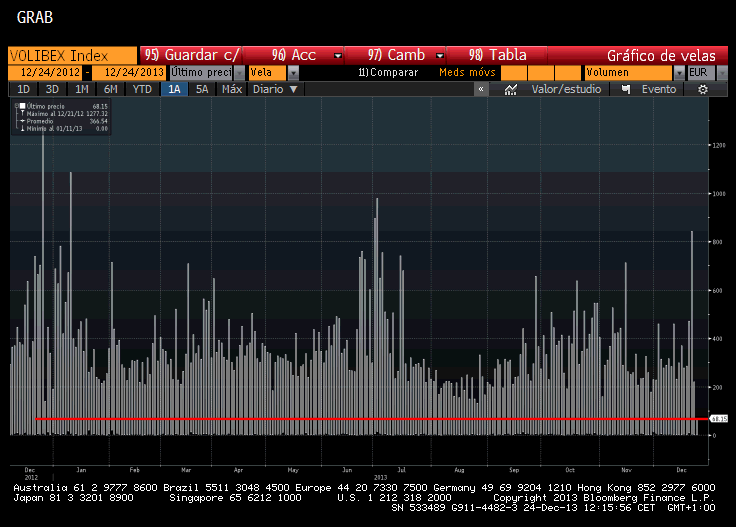Click third Meds móvs input box

[x=568, y=73]
